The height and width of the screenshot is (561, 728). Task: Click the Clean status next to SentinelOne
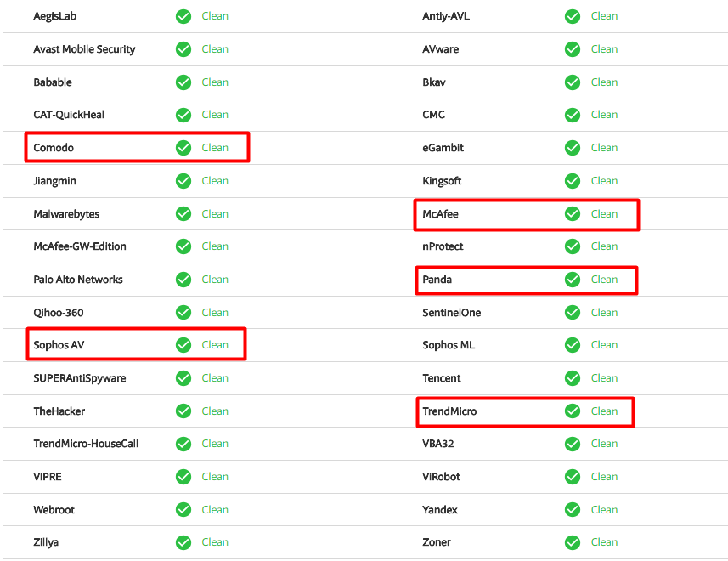(604, 313)
